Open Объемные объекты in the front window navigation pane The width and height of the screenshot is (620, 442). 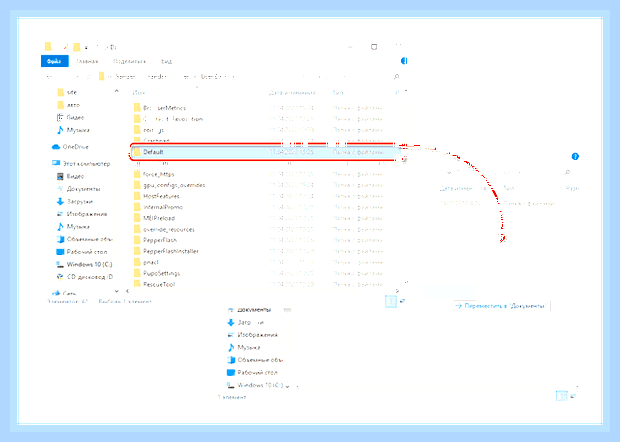(85, 239)
